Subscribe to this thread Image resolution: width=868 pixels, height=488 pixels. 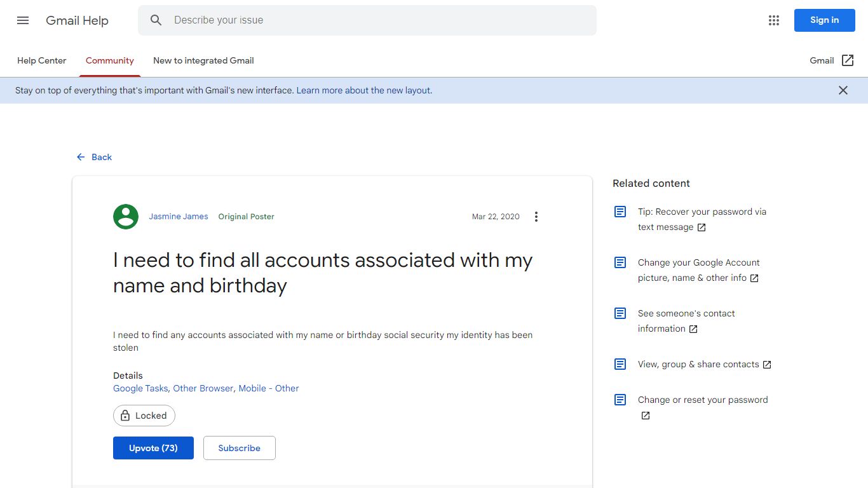tap(240, 448)
